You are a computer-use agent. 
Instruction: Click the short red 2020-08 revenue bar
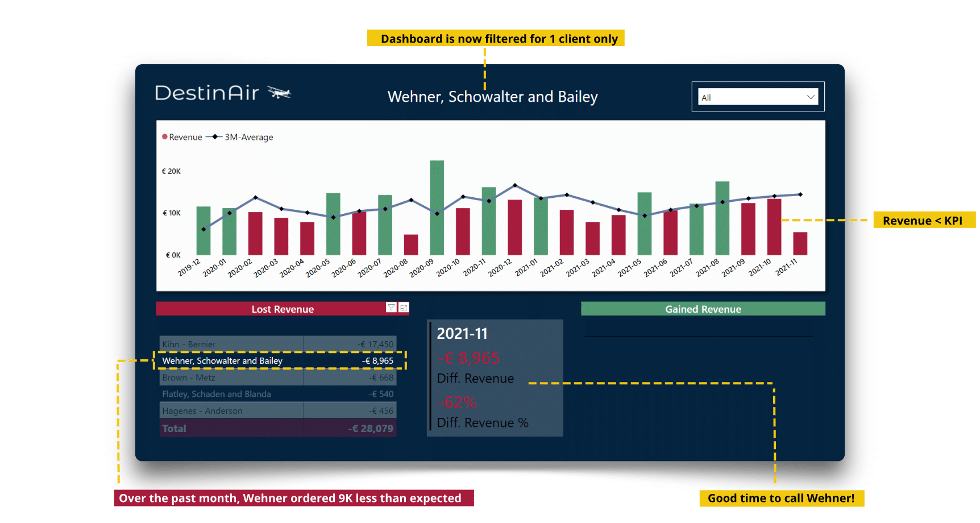point(411,244)
